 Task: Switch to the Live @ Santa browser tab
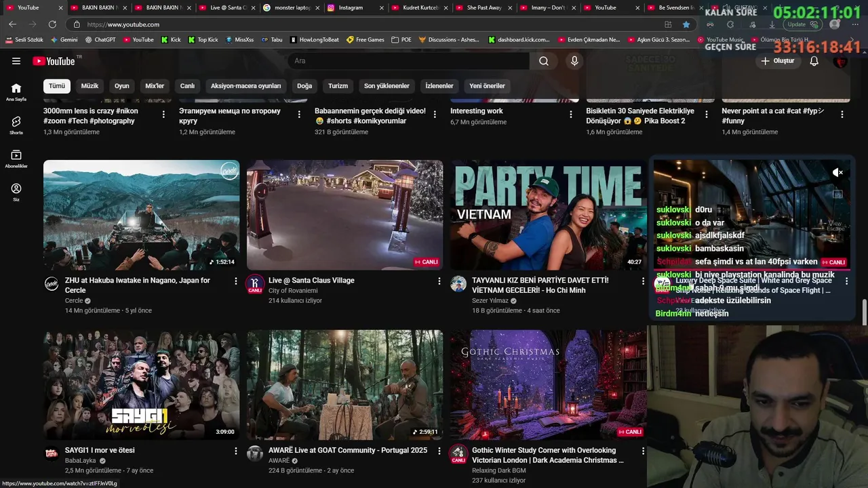227,7
